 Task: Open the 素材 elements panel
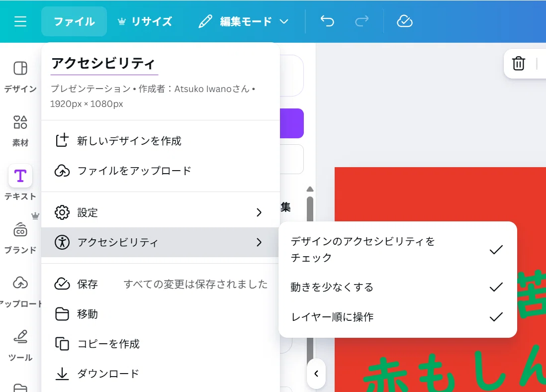[20, 131]
